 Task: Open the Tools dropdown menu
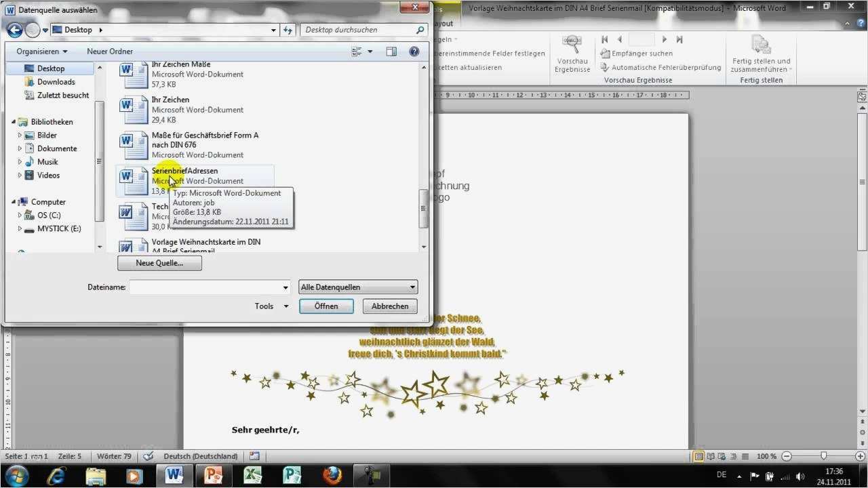point(272,306)
